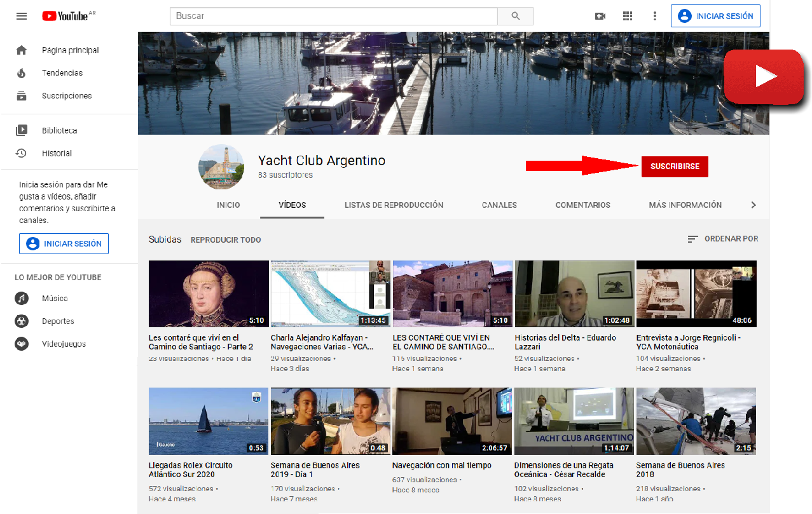Open the Semana de Buenos Aires 2019 thumbnail

[331, 421]
